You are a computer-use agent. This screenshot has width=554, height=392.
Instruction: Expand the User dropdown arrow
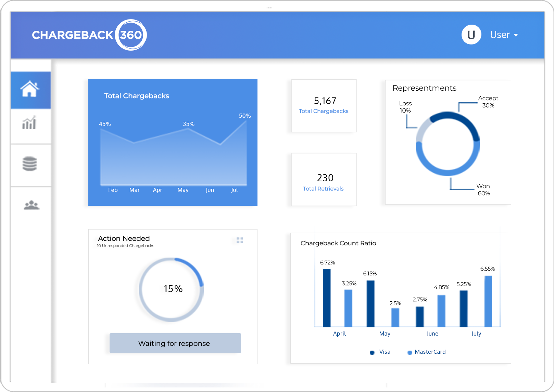coord(516,35)
